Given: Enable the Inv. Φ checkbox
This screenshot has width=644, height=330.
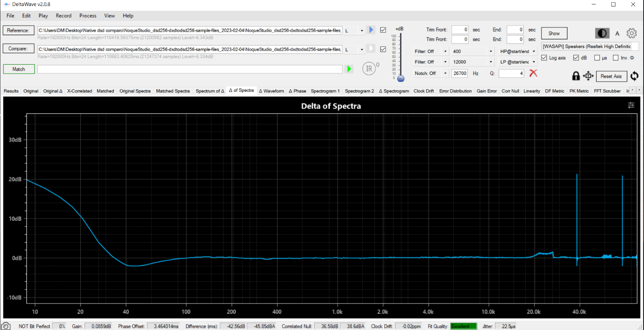Looking at the screenshot, I should pyautogui.click(x=615, y=58).
